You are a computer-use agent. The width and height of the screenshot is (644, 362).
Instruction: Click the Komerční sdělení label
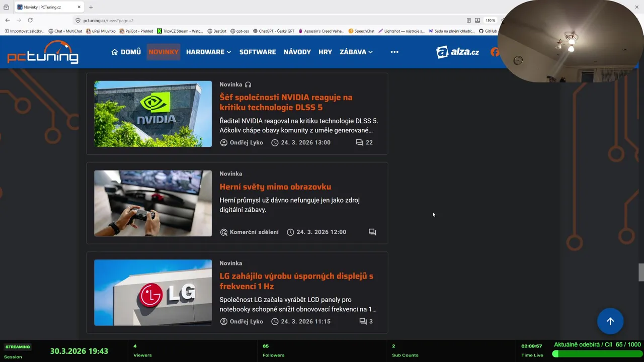pyautogui.click(x=249, y=232)
